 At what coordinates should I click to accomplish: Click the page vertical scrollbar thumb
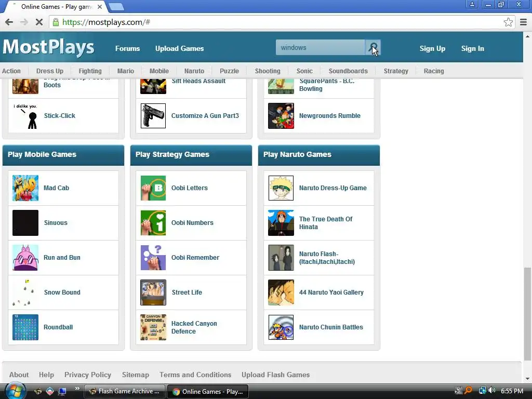tap(527, 314)
